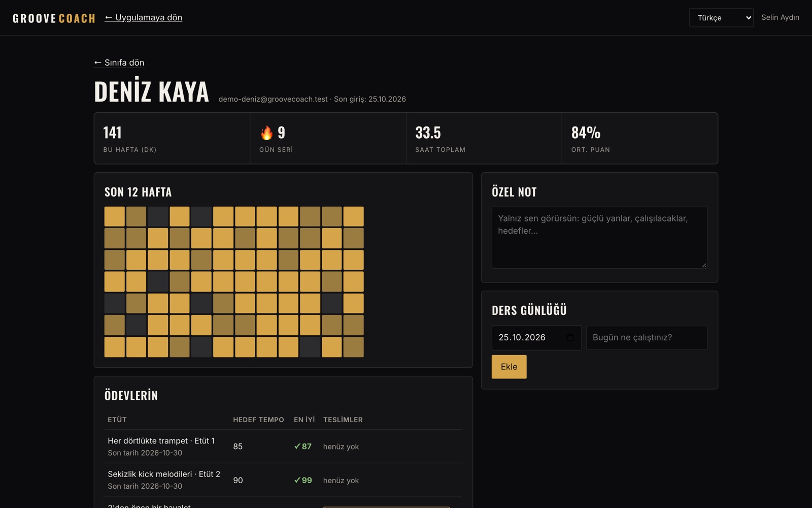Select the student name heading Deniz Kaya
The height and width of the screenshot is (508, 812).
[151, 92]
